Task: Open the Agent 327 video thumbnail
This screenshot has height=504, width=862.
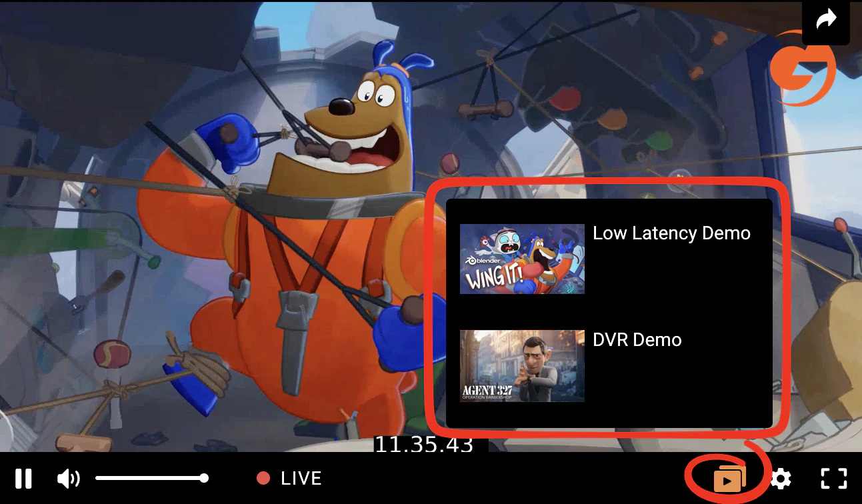Action: pyautogui.click(x=522, y=366)
